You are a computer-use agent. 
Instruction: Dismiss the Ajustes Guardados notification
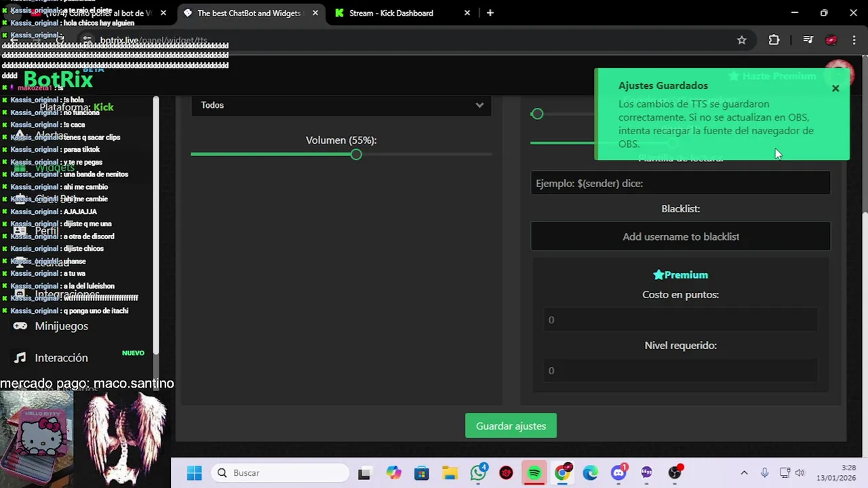(x=835, y=88)
